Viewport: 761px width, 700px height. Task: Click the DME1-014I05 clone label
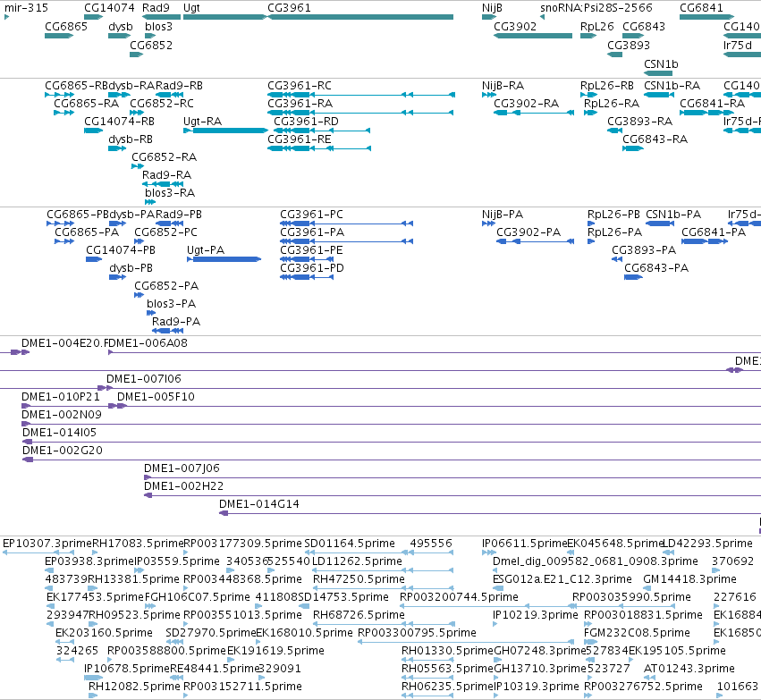pos(59,432)
